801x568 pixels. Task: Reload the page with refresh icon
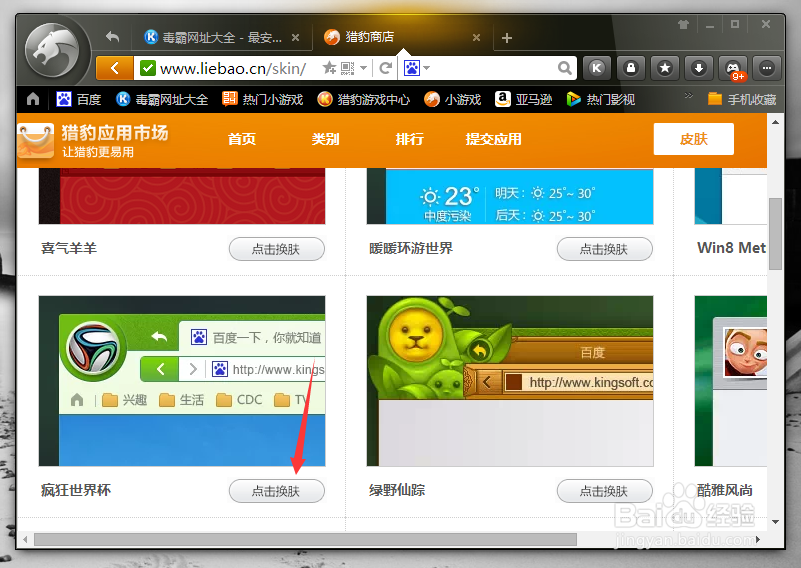(x=386, y=68)
